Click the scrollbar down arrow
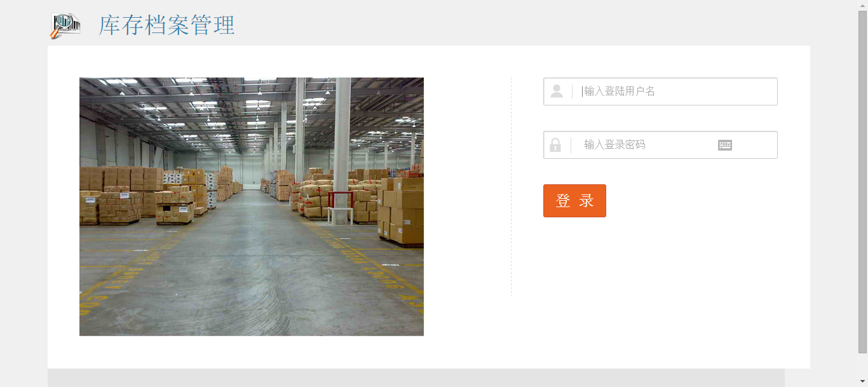Viewport: 868px width, 387px height. 862,382
